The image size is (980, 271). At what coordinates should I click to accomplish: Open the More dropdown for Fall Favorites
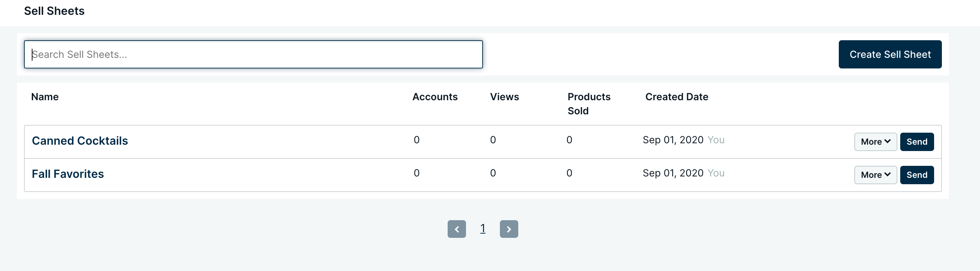click(x=876, y=175)
